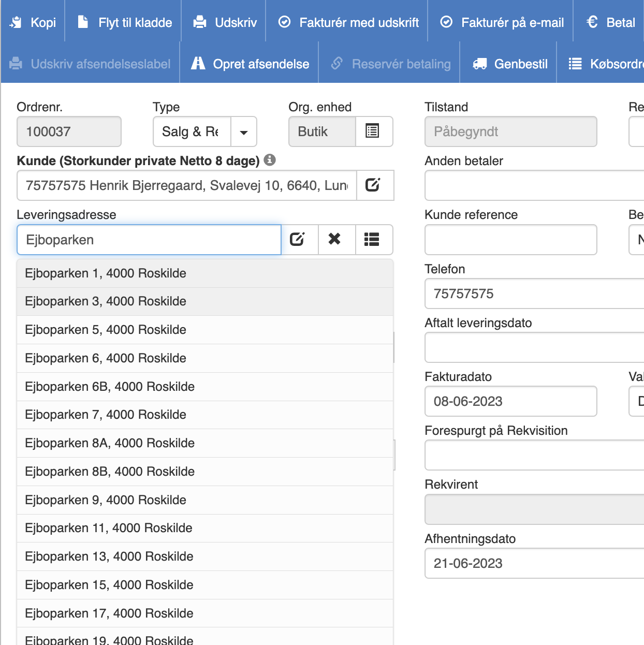
Task: Select Ejboparken 8B, 4000 Roskilde
Action: 205,472
